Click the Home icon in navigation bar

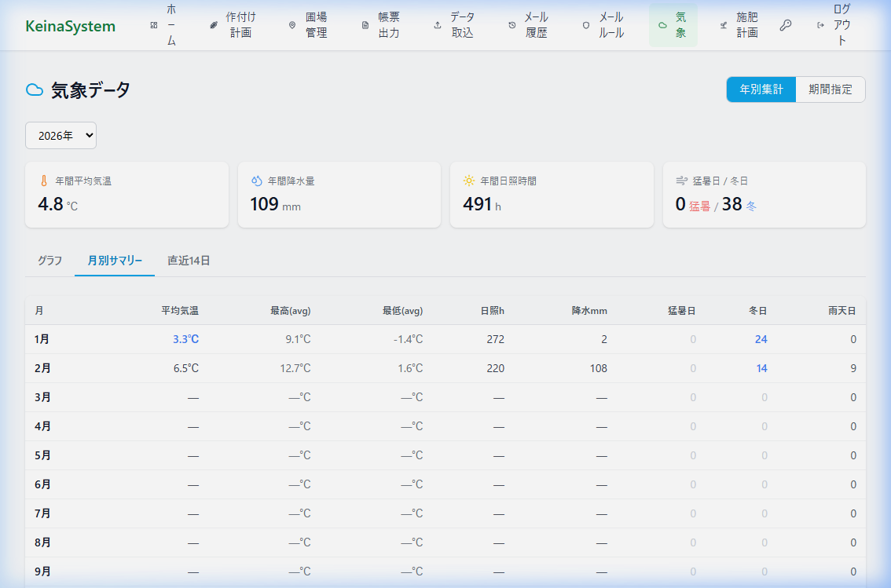[x=154, y=25]
